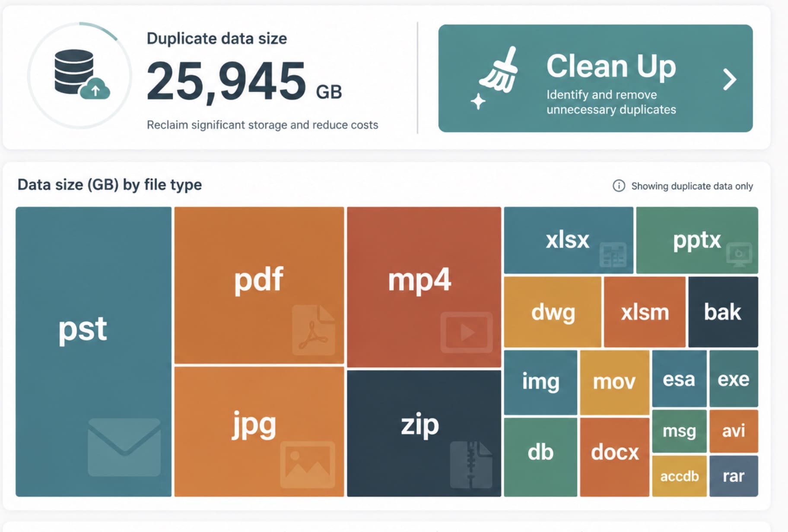Click the presentation icon in pptx tile
Viewport: 788px width, 532px height.
[739, 254]
